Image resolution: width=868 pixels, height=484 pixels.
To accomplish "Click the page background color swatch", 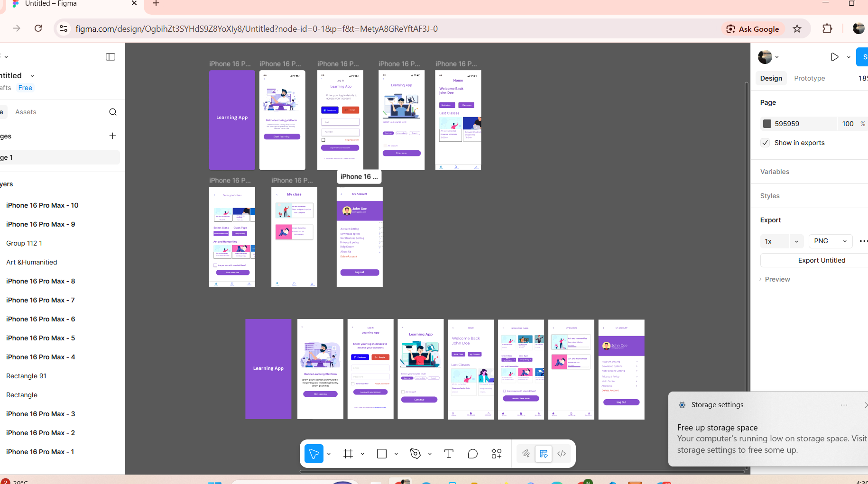I will (x=767, y=124).
